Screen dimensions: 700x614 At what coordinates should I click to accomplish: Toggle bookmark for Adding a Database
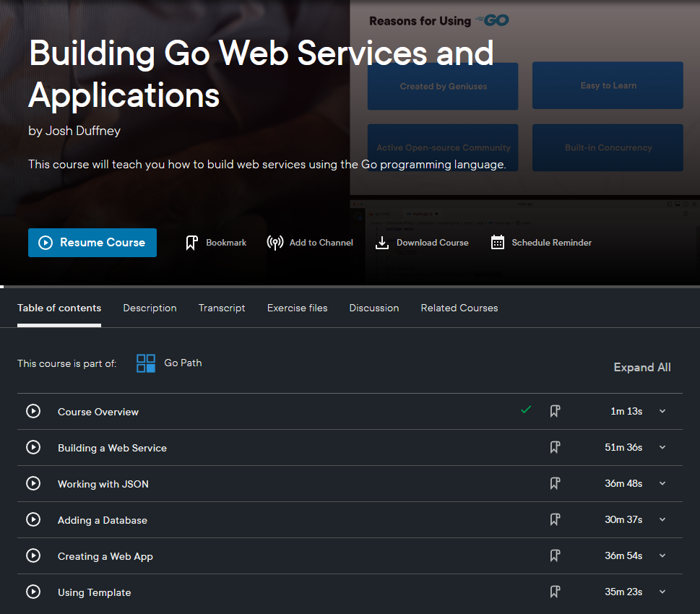pyautogui.click(x=555, y=519)
